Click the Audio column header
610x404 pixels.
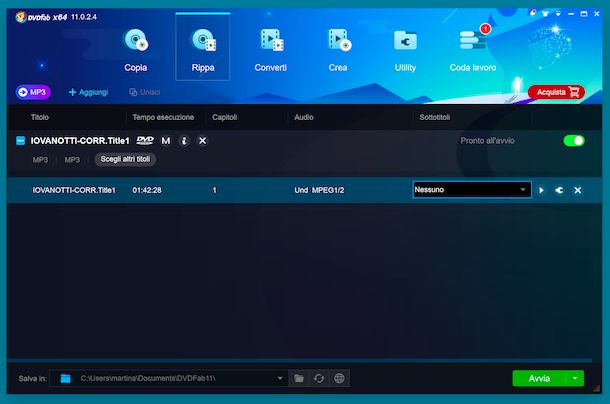coord(304,117)
